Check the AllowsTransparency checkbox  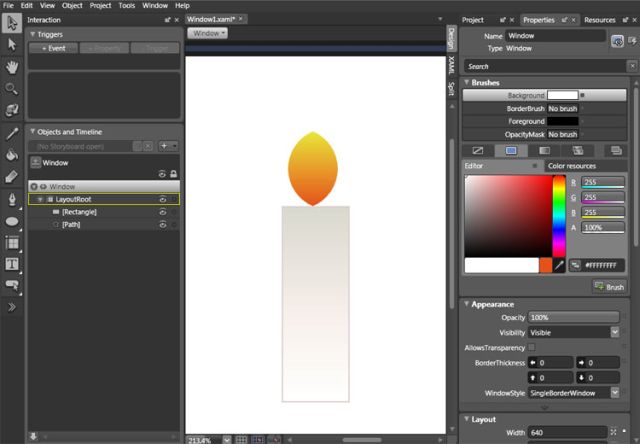pos(531,347)
